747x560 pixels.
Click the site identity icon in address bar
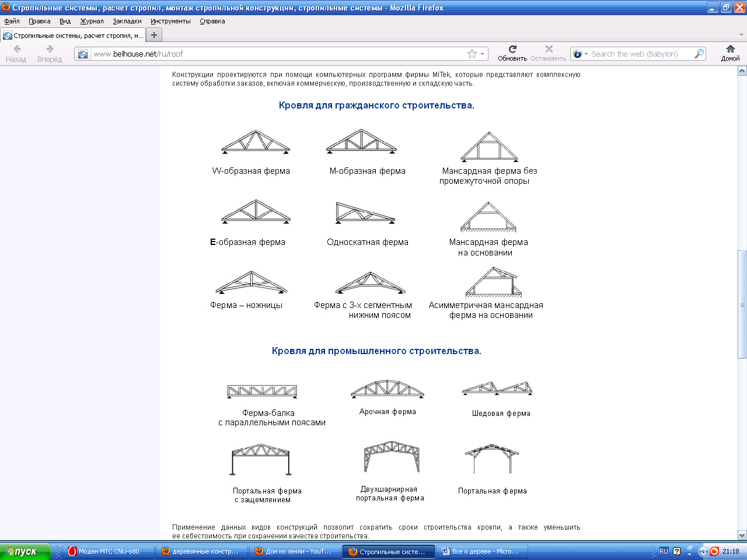pyautogui.click(x=83, y=54)
